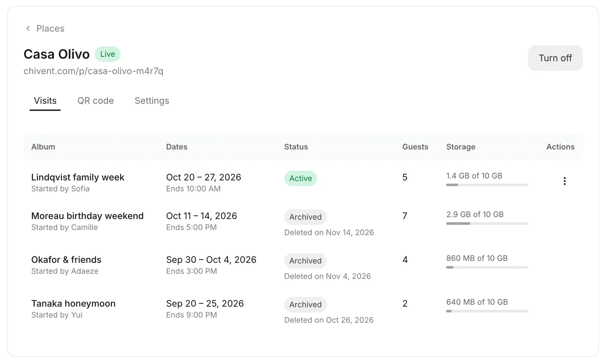
Task: Click the Status column header
Action: click(x=296, y=147)
